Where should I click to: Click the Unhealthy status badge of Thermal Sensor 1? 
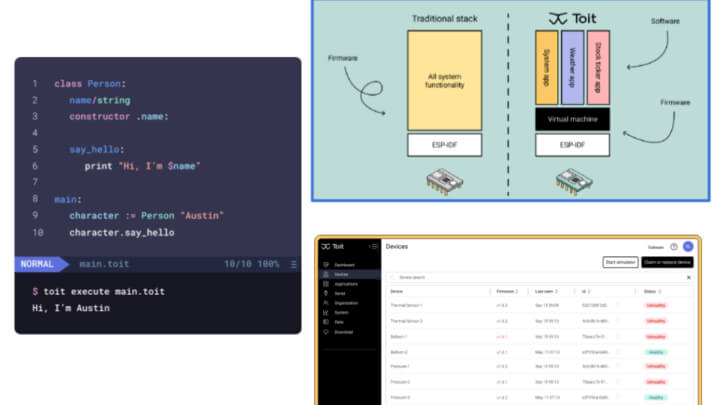coord(656,305)
